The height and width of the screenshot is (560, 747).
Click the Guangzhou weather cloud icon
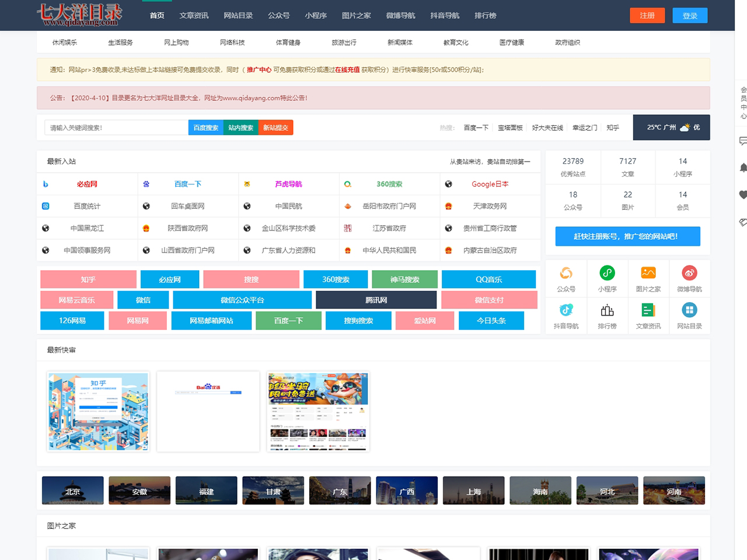685,127
